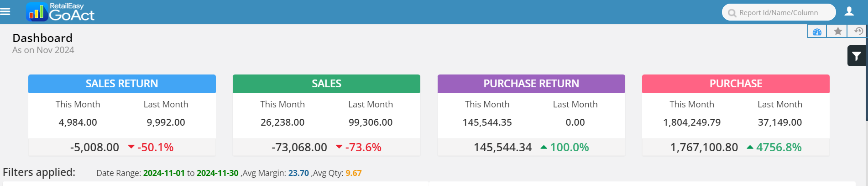The image size is (868, 186).
Task: Click the search magnifier icon
Action: tap(732, 13)
